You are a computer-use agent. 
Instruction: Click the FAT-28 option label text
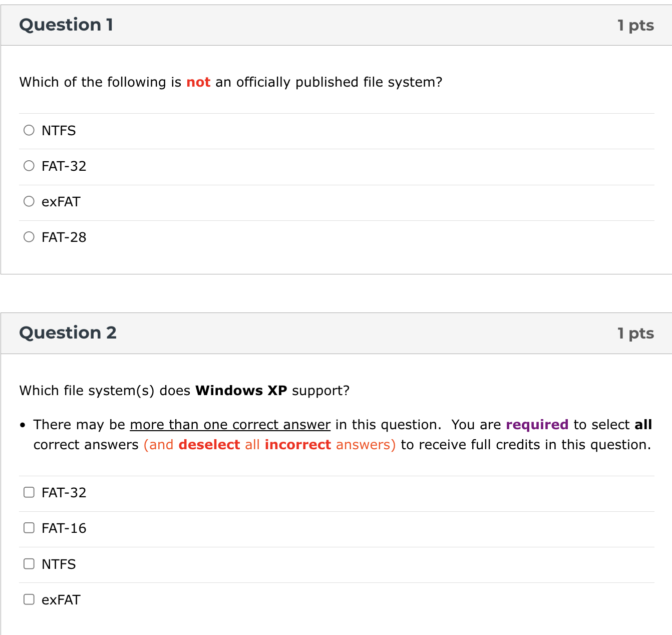(x=64, y=237)
